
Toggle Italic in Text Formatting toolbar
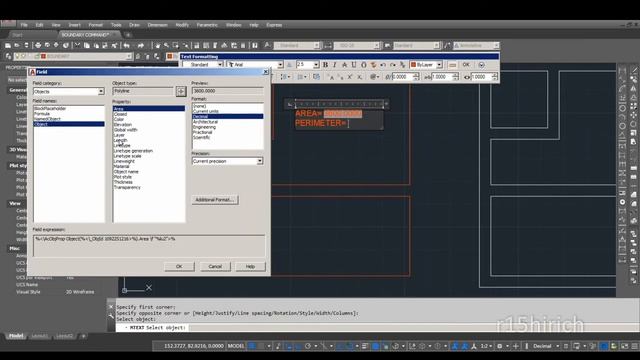point(335,65)
